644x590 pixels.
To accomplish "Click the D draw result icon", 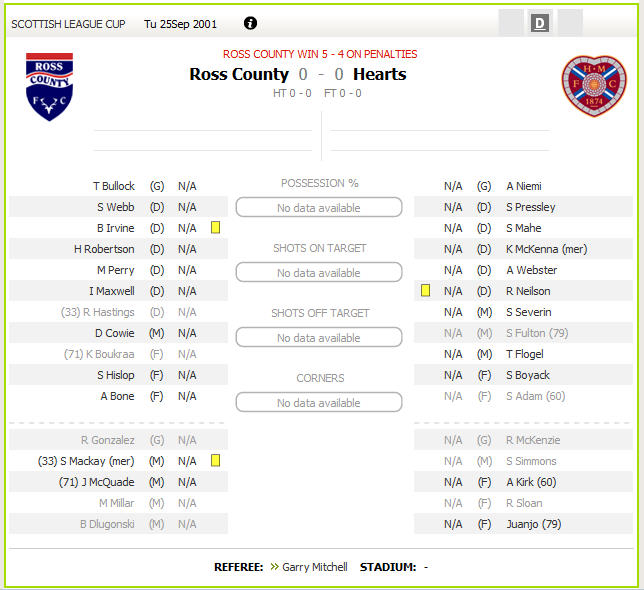I will click(x=540, y=23).
